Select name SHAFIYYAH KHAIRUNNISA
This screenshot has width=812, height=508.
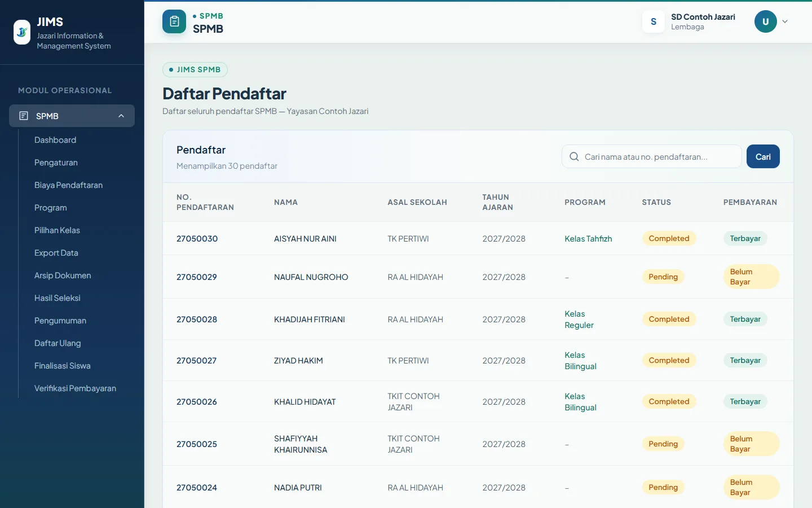[x=301, y=444]
